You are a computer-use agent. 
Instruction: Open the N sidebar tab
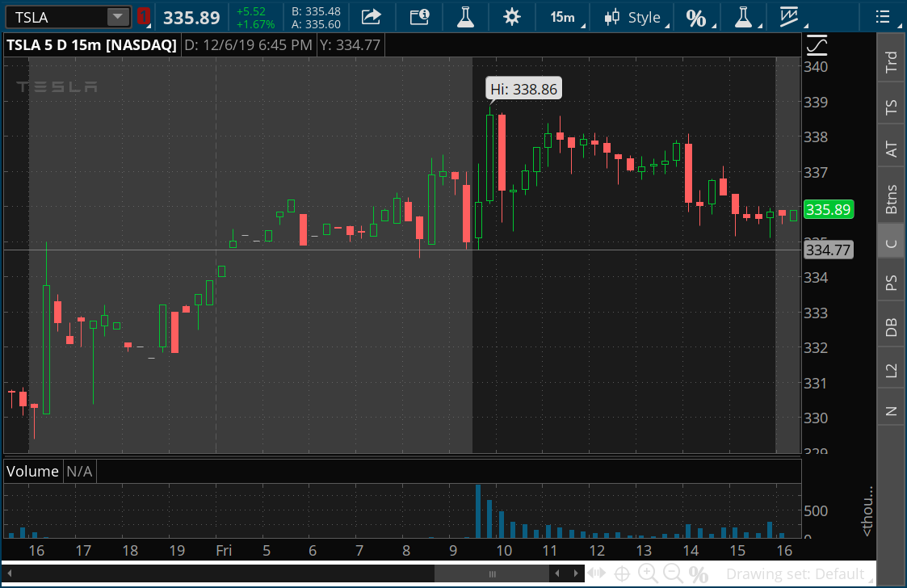coord(892,410)
